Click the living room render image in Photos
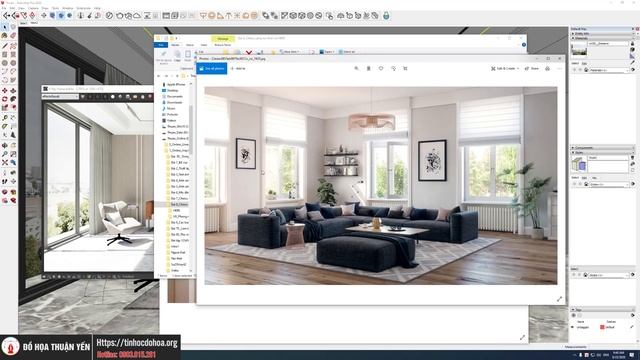640x360 pixels. [x=381, y=185]
